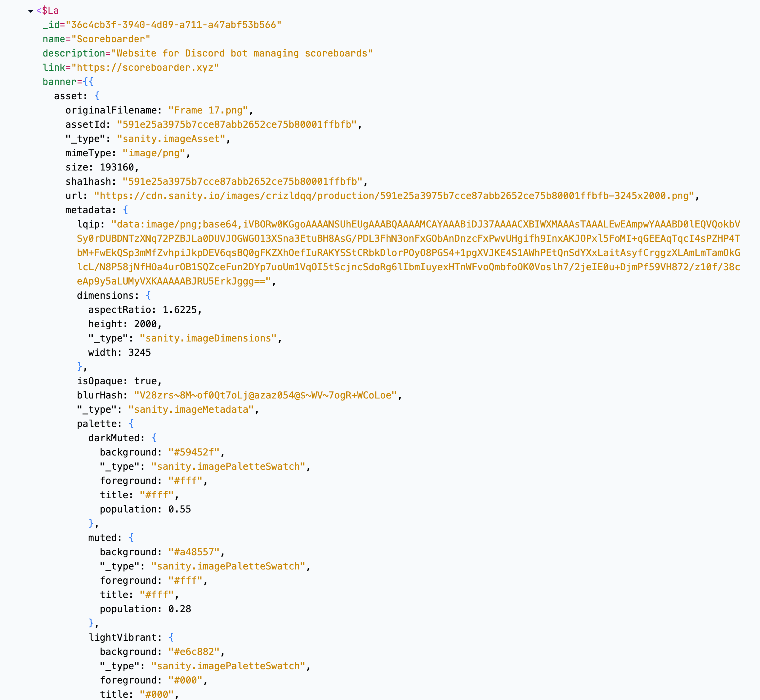The width and height of the screenshot is (760, 700).
Task: Click the _id attribute value string
Action: pos(174,25)
